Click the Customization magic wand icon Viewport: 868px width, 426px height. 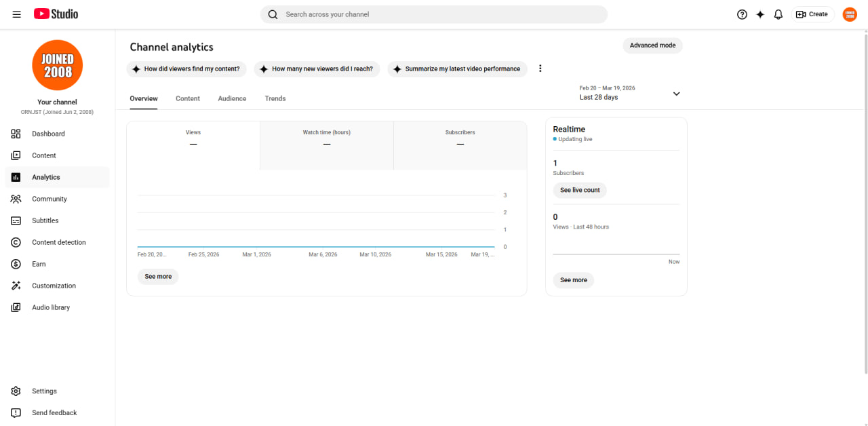pos(16,286)
